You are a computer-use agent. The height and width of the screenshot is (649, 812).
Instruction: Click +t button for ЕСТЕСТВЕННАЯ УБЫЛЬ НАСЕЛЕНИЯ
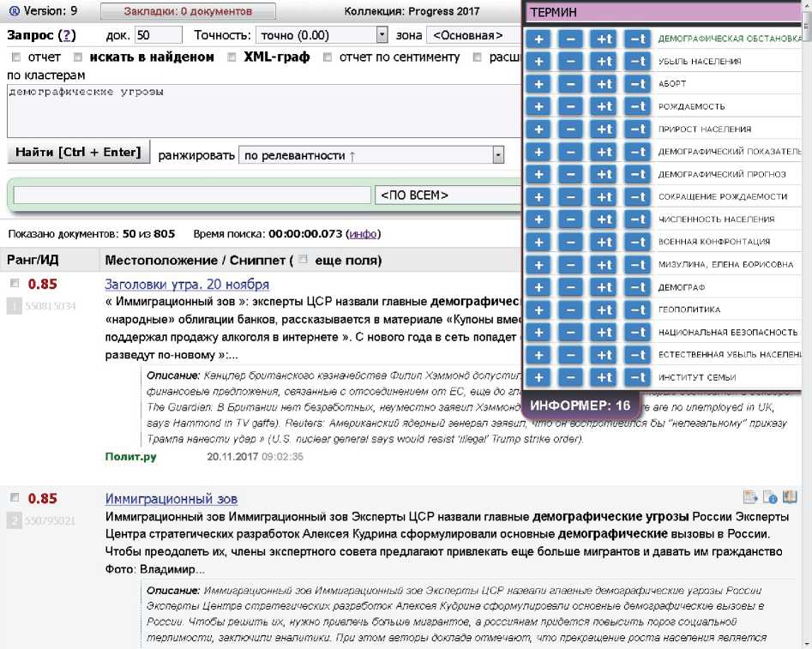coord(604,355)
